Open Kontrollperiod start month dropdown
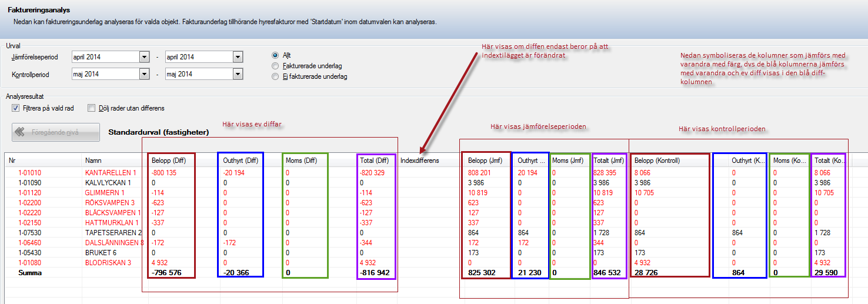868x304 pixels. [x=144, y=74]
